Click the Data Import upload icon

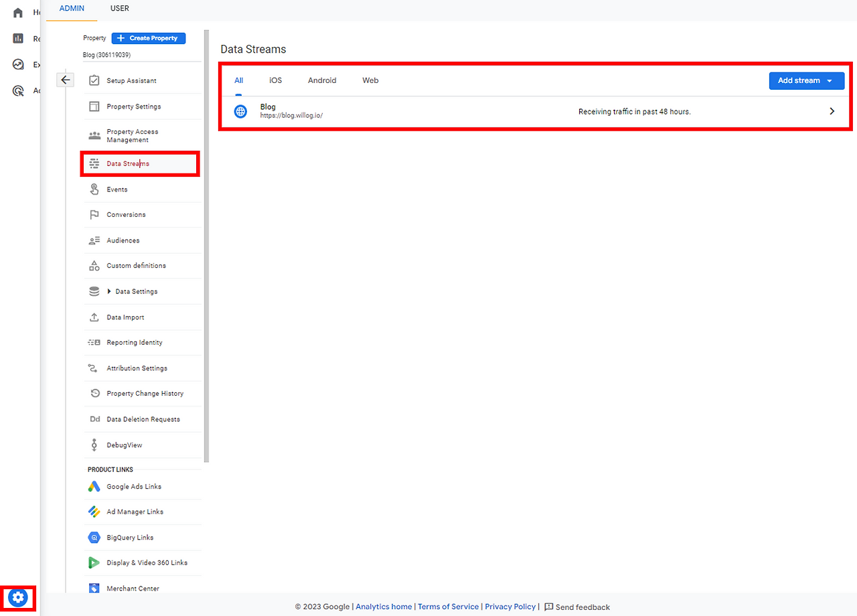(94, 317)
